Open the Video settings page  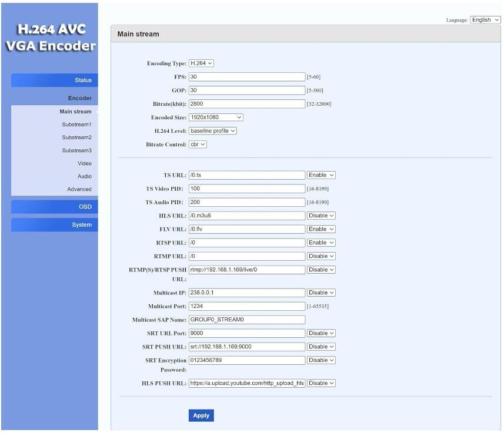pyautogui.click(x=84, y=163)
